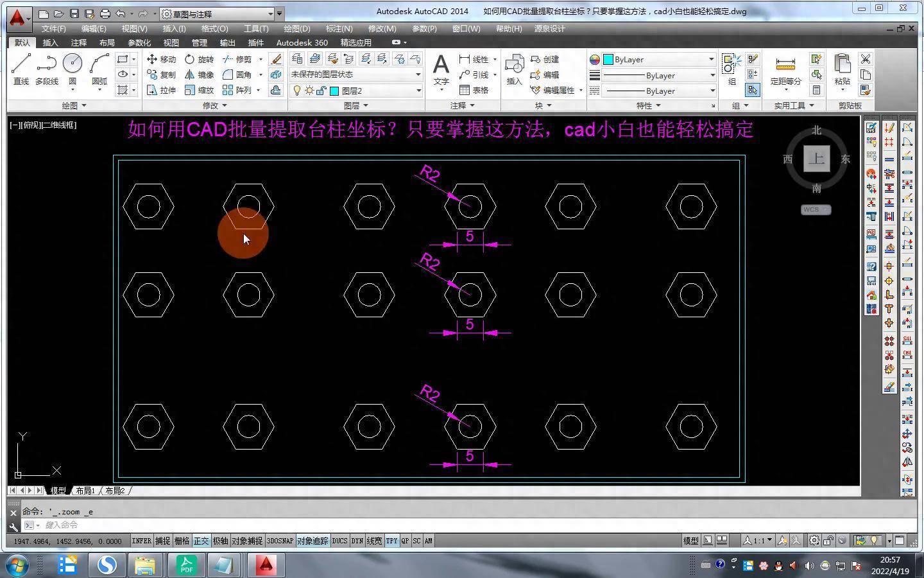Toggle 正交 ortho mode in status bar

(x=201, y=541)
